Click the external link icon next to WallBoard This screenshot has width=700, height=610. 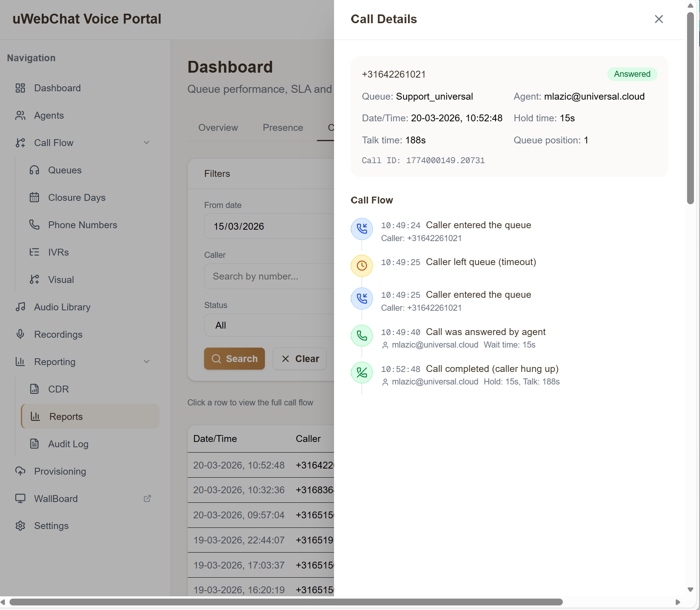[x=147, y=499]
